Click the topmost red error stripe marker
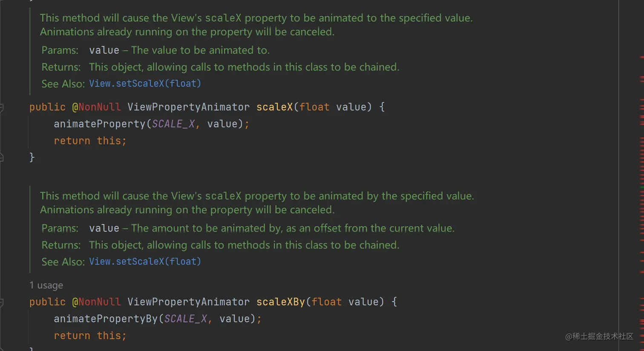The height and width of the screenshot is (351, 644). [642, 57]
